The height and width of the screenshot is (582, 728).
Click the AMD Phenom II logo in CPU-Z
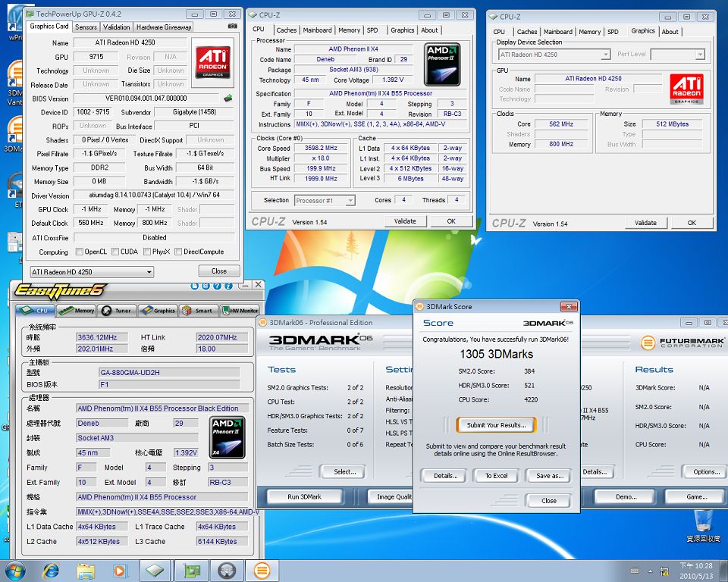pos(442,64)
